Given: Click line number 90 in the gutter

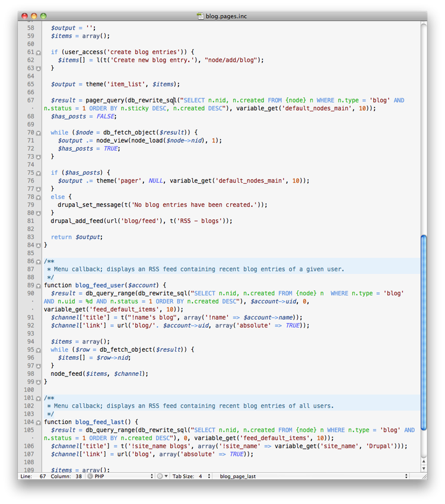Looking at the screenshot, I should (x=30, y=293).
